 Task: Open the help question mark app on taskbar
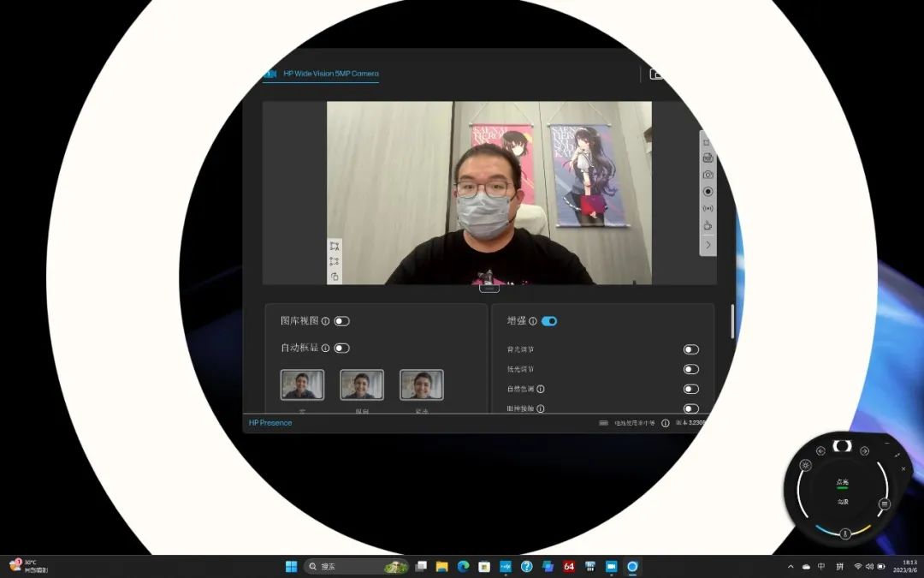click(x=527, y=566)
